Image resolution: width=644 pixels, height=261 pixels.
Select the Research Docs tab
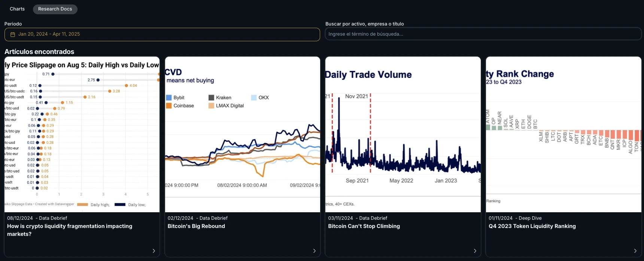55,9
